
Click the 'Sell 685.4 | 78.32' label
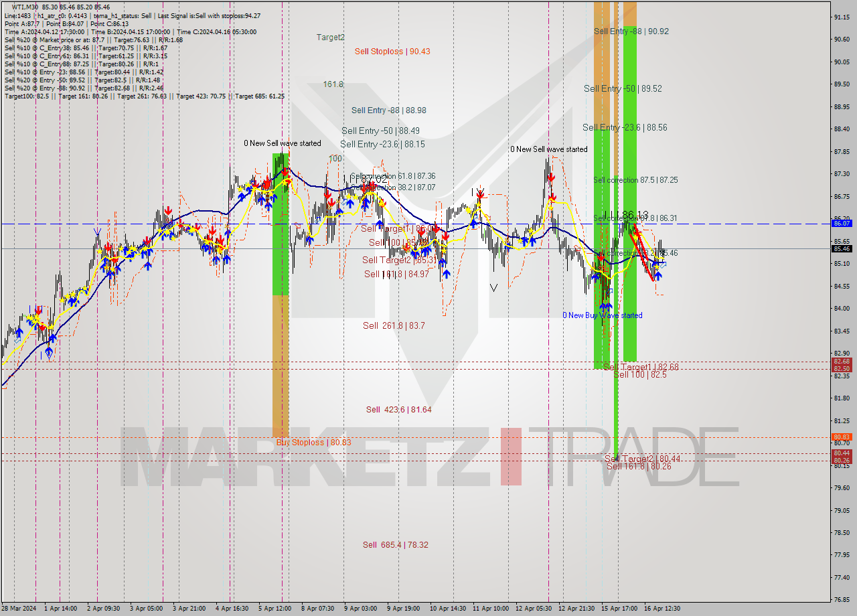pyautogui.click(x=396, y=545)
